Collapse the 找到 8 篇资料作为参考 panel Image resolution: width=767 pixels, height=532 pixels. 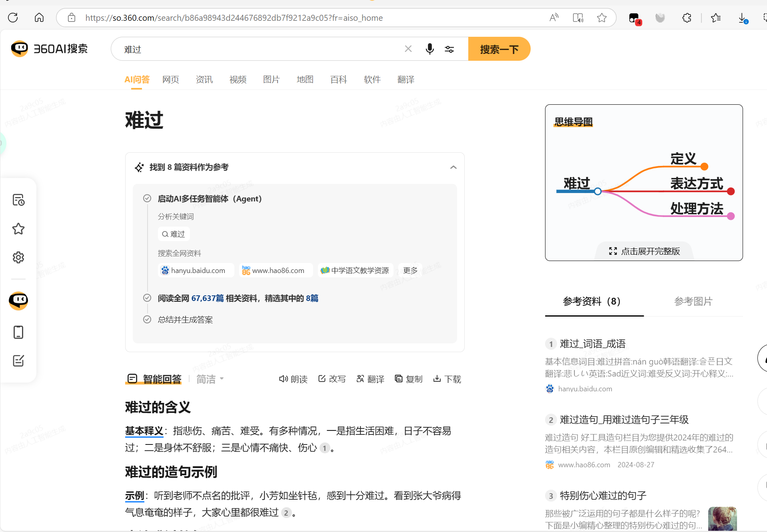453,167
